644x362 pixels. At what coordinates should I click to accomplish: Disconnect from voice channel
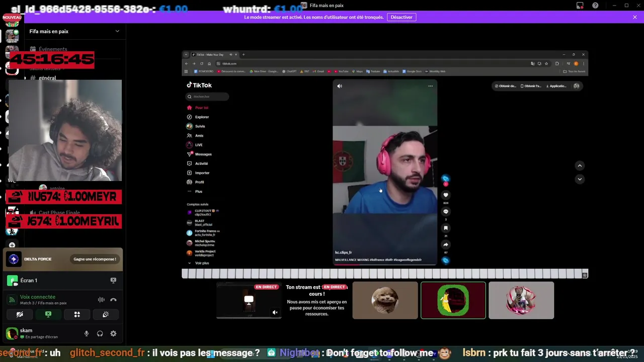pos(113,300)
